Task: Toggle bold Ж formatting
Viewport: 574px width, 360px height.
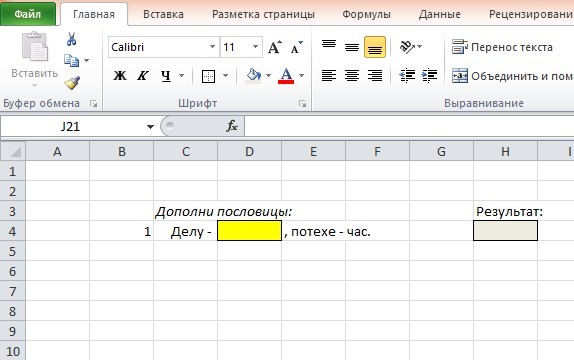Action: click(120, 76)
